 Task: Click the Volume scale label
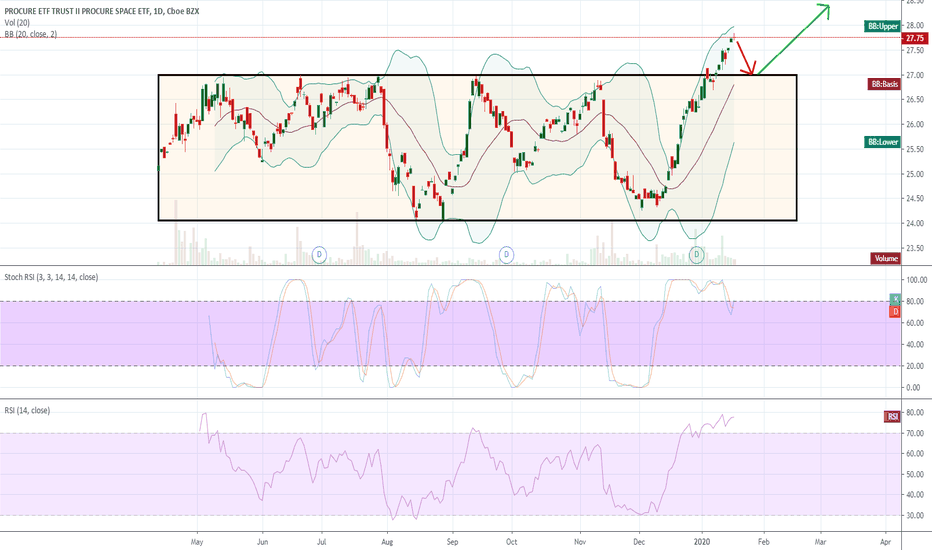(886, 258)
